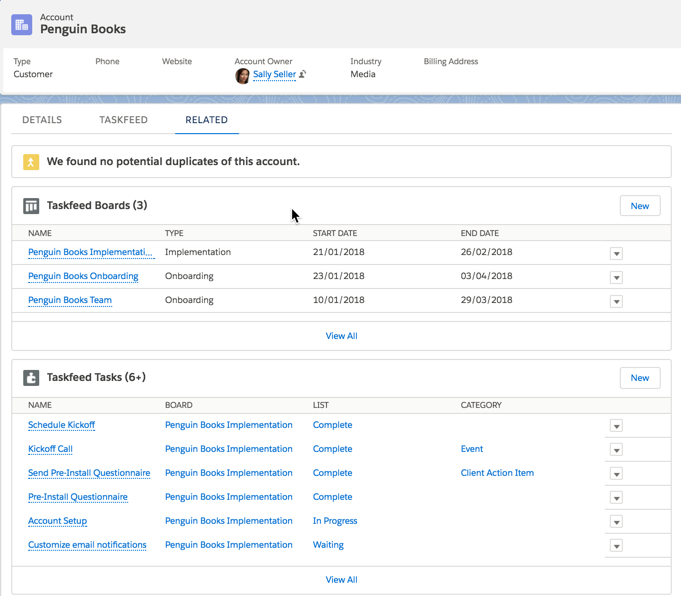This screenshot has height=596, width=681.
Task: Click the Taskfeed Tasks panel icon
Action: point(31,378)
